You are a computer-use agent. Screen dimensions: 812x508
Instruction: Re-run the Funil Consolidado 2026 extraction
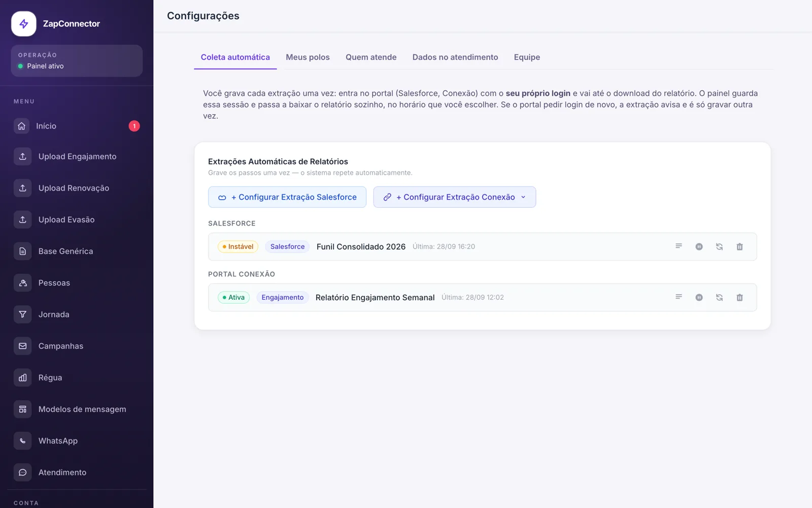tap(719, 246)
